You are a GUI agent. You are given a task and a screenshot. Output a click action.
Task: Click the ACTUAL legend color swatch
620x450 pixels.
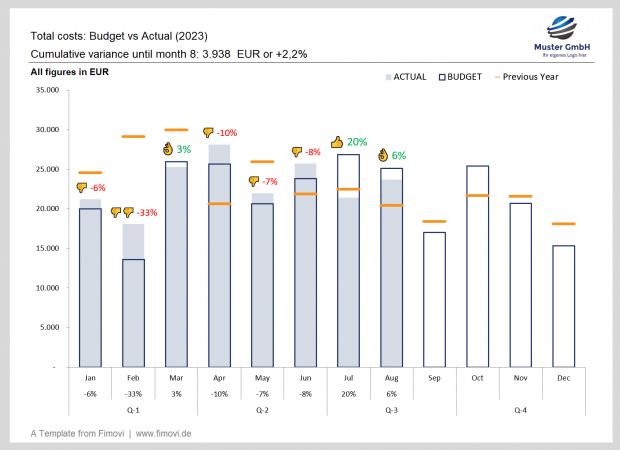389,76
